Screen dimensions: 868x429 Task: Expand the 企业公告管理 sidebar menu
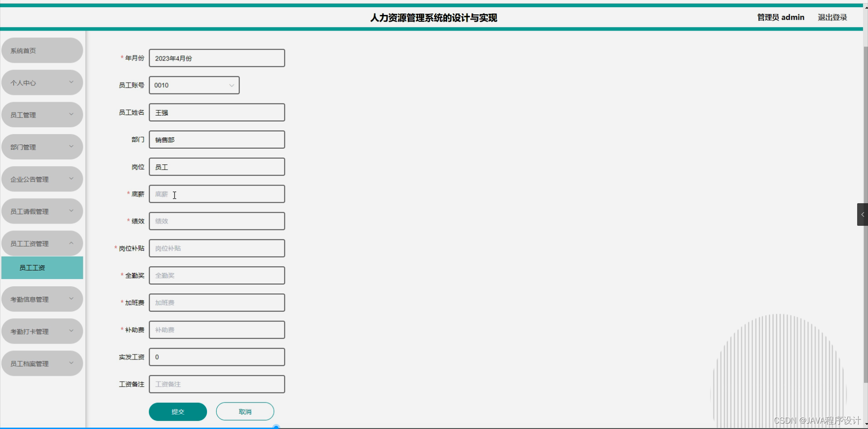(42, 179)
